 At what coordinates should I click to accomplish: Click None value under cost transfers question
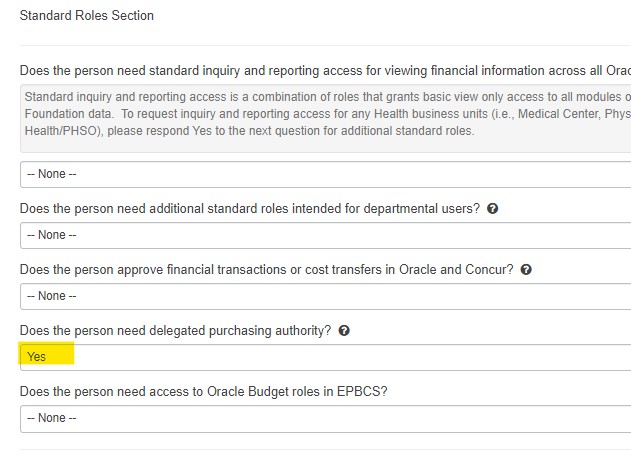[52, 296]
